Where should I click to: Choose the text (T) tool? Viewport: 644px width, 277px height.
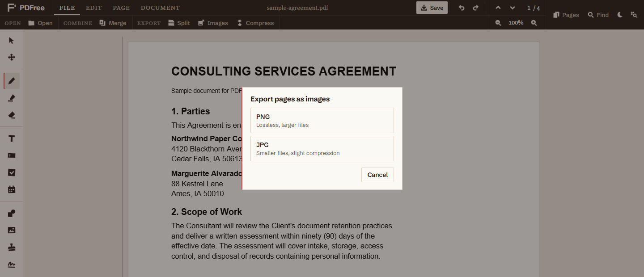(12, 138)
